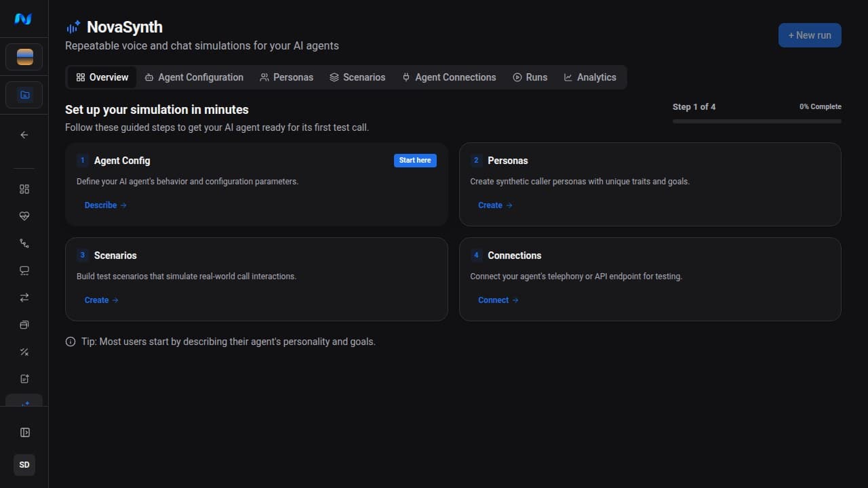The height and width of the screenshot is (488, 868).
Task: Open the swap arrows icon in sidebar
Action: tap(24, 298)
